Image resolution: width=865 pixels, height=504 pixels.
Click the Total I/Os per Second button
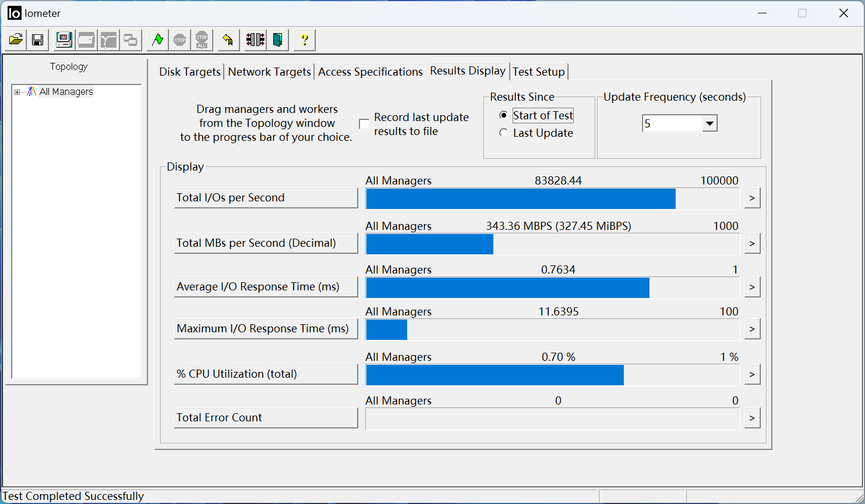point(266,198)
